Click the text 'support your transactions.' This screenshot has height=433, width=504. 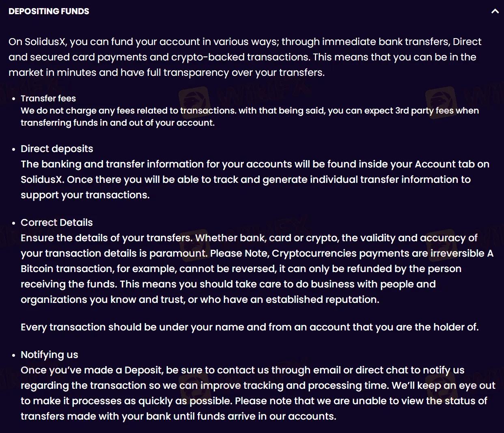[85, 195]
